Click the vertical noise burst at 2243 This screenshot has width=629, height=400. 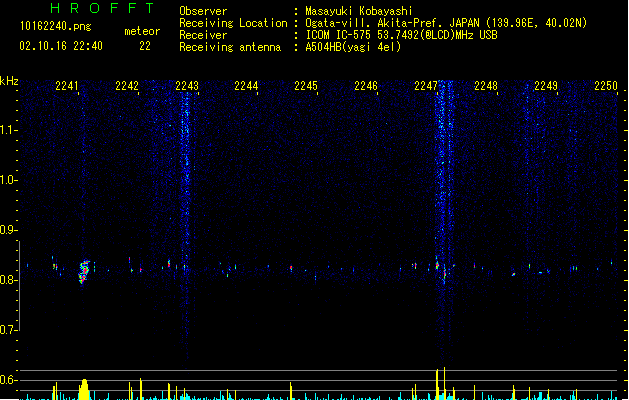coord(185,225)
